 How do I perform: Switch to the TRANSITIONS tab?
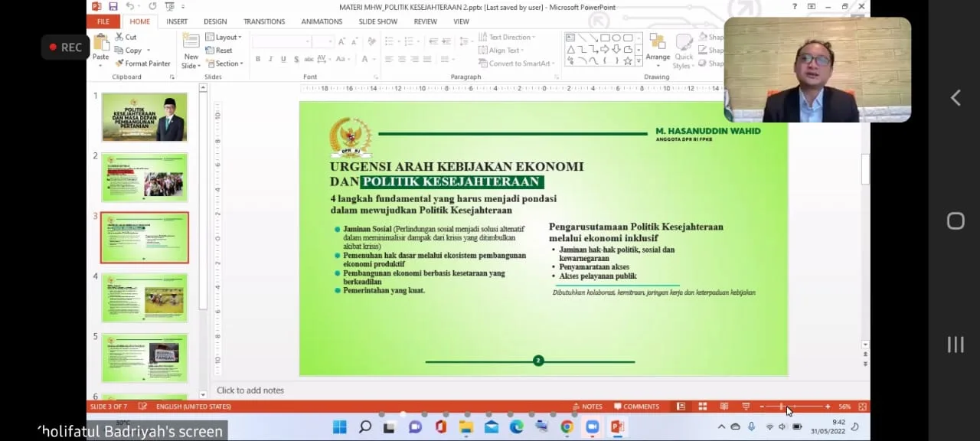click(264, 21)
